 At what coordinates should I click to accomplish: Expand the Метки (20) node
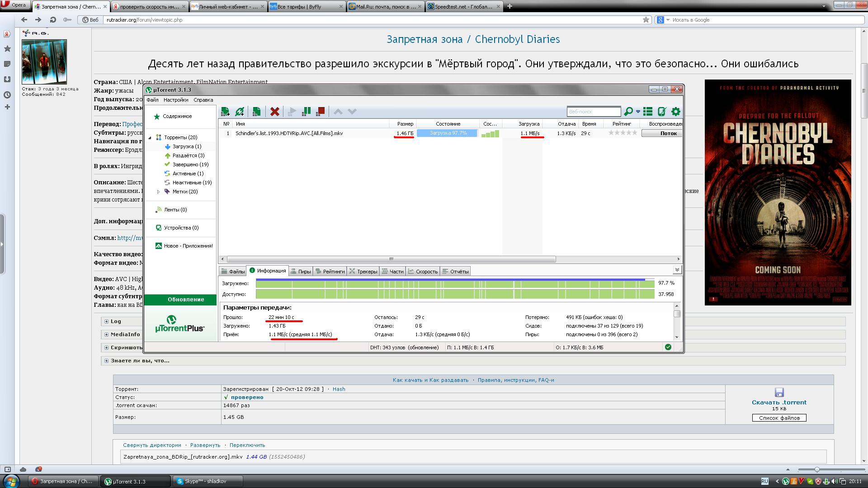[x=158, y=192]
